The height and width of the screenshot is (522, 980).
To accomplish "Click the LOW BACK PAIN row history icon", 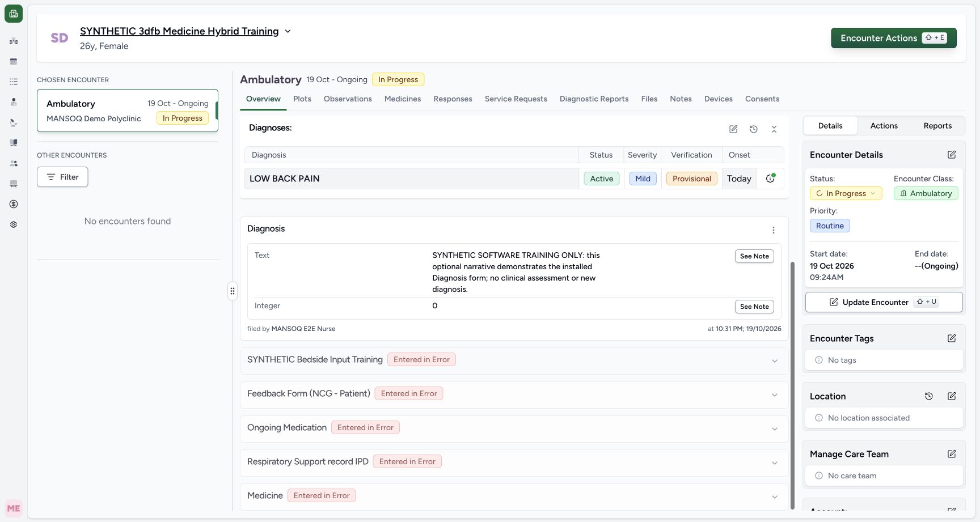I will tap(770, 179).
